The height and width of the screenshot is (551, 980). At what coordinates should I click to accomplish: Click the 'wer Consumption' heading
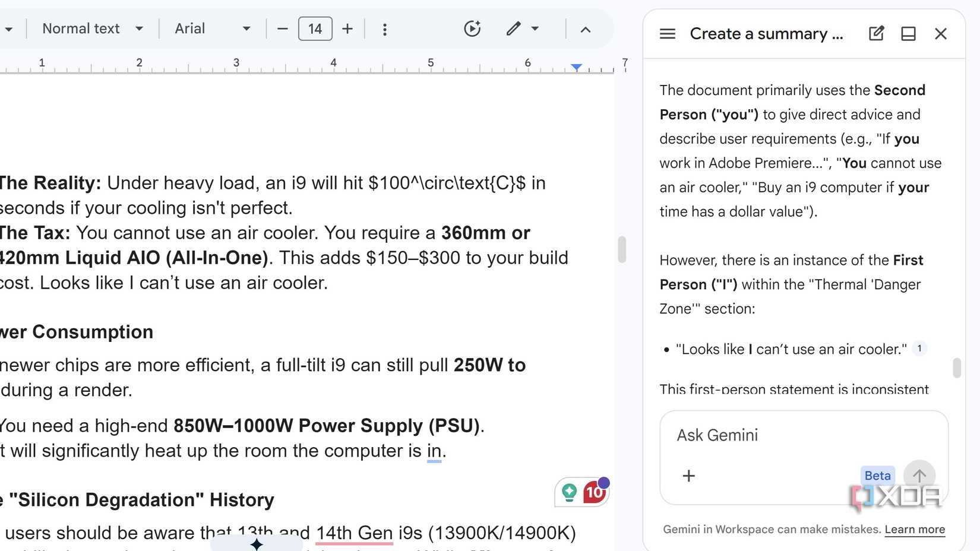77,332
